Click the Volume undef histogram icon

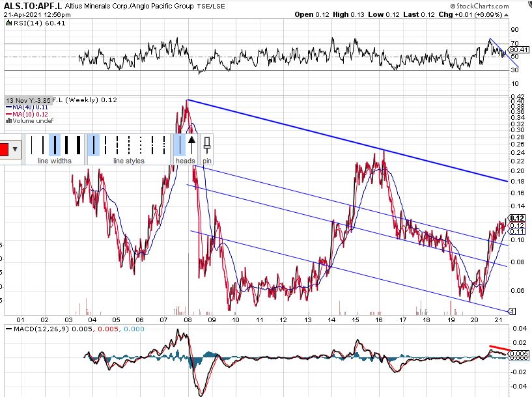9,120
